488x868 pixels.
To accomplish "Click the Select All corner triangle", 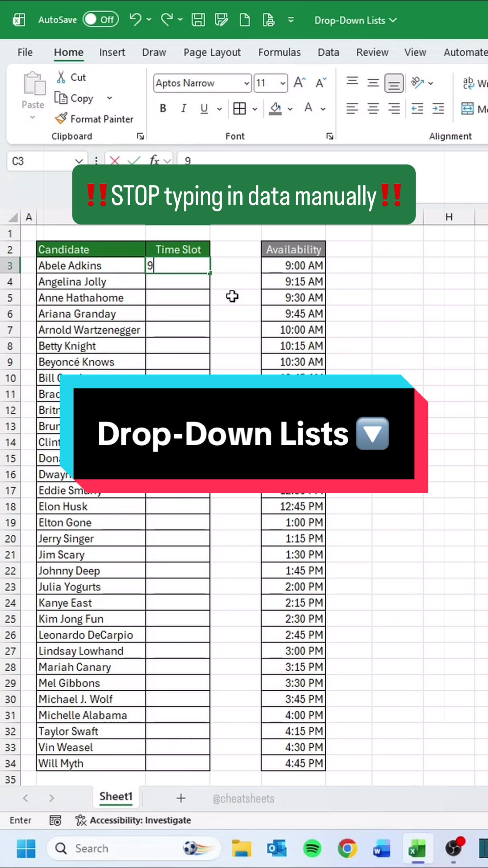I will coord(13,217).
